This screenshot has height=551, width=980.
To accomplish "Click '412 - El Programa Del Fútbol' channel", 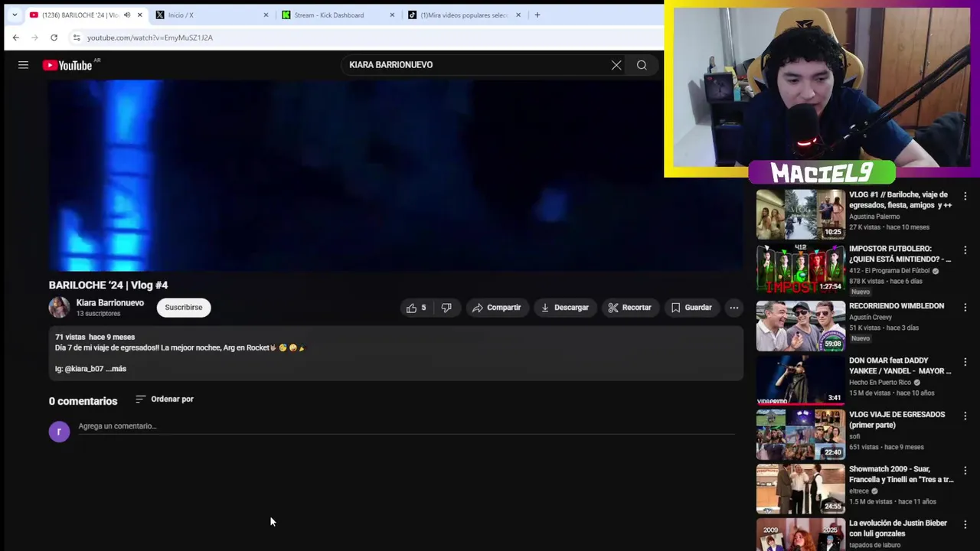I will coord(890,271).
